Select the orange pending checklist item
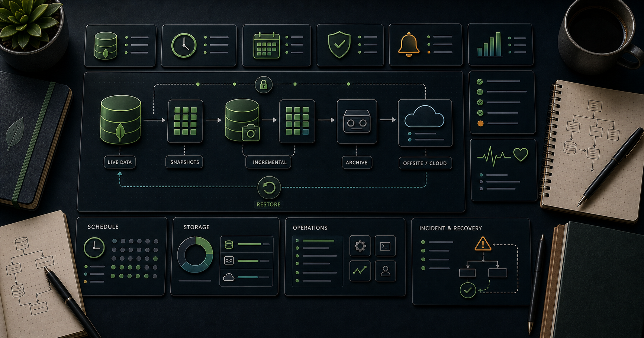This screenshot has height=338, width=644. (x=480, y=123)
